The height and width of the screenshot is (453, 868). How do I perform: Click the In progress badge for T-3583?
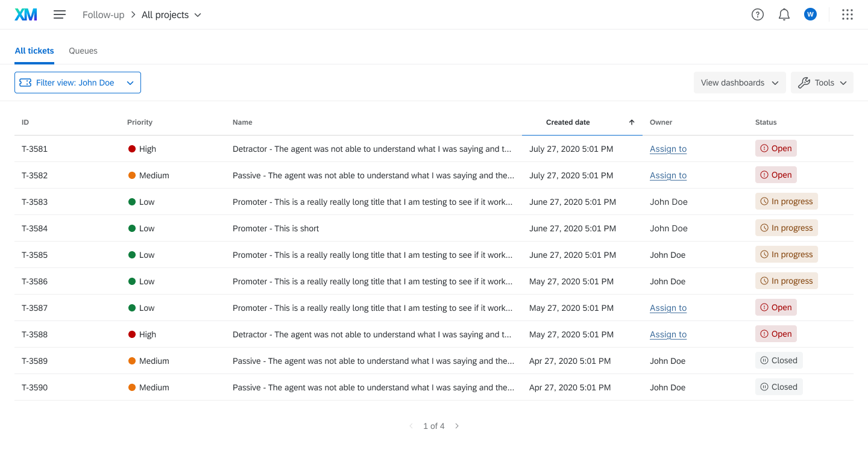[x=787, y=201]
